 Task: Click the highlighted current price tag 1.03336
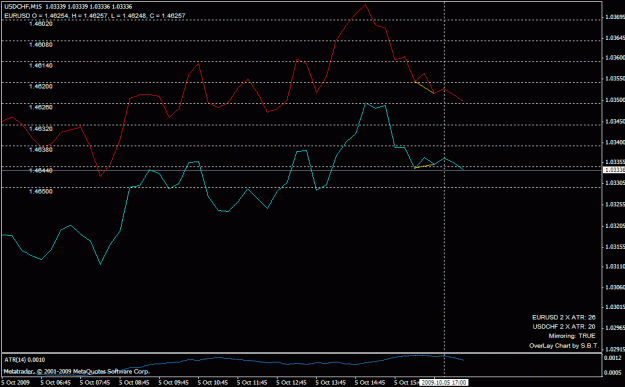(x=614, y=170)
